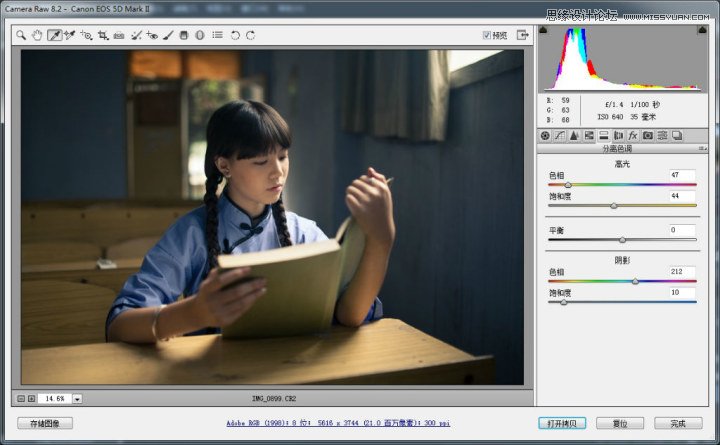Switch to the Split Toning panel tab

coord(604,135)
